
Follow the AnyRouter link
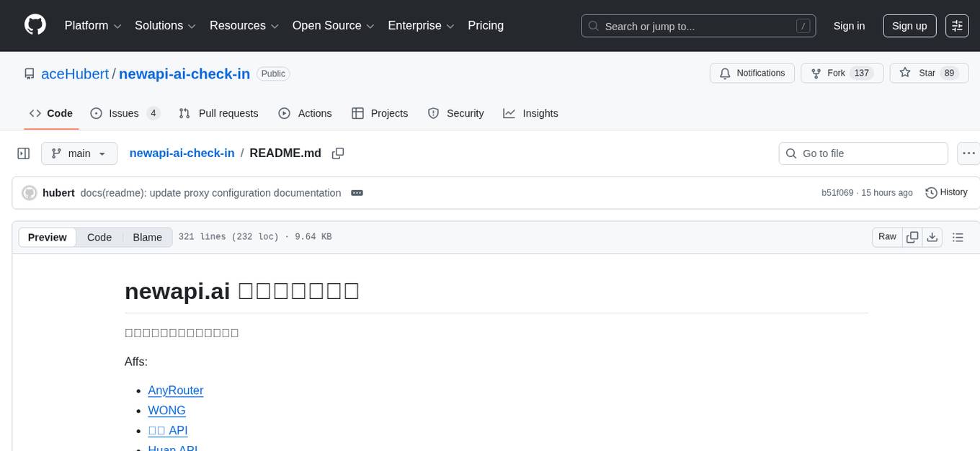tap(175, 390)
